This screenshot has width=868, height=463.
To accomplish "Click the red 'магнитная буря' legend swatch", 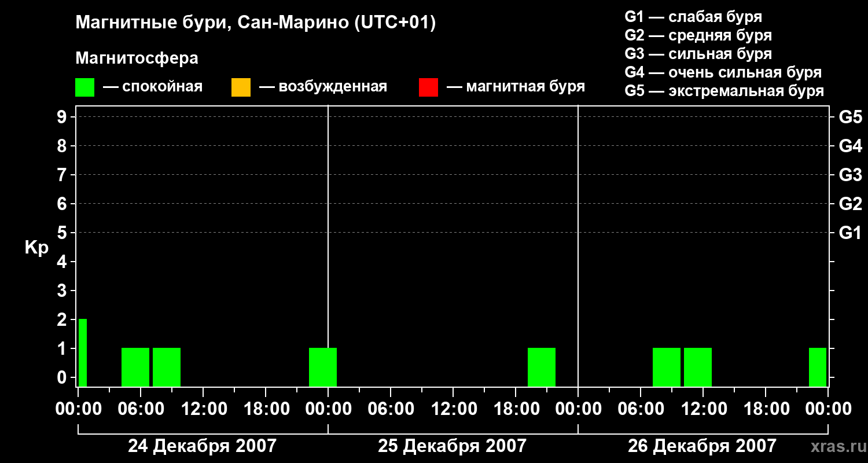I will coord(428,87).
